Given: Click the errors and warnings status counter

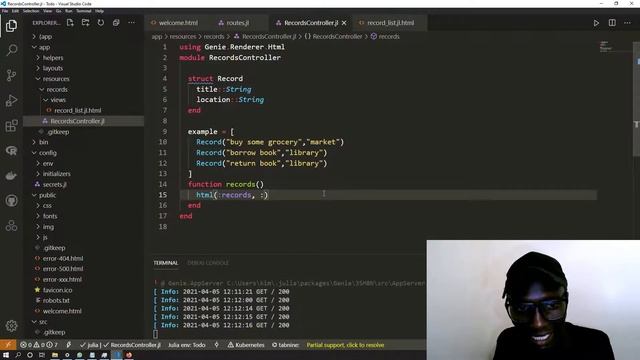Looking at the screenshot, I should click(39, 345).
